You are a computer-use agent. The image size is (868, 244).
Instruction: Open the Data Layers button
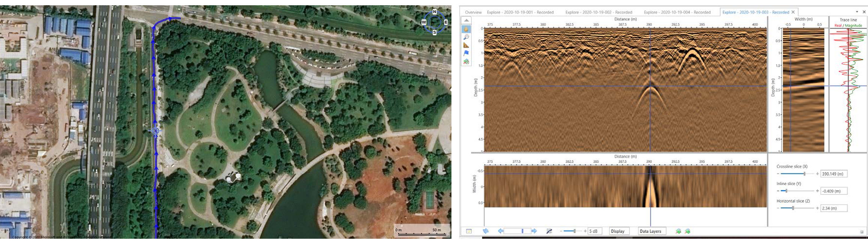650,231
